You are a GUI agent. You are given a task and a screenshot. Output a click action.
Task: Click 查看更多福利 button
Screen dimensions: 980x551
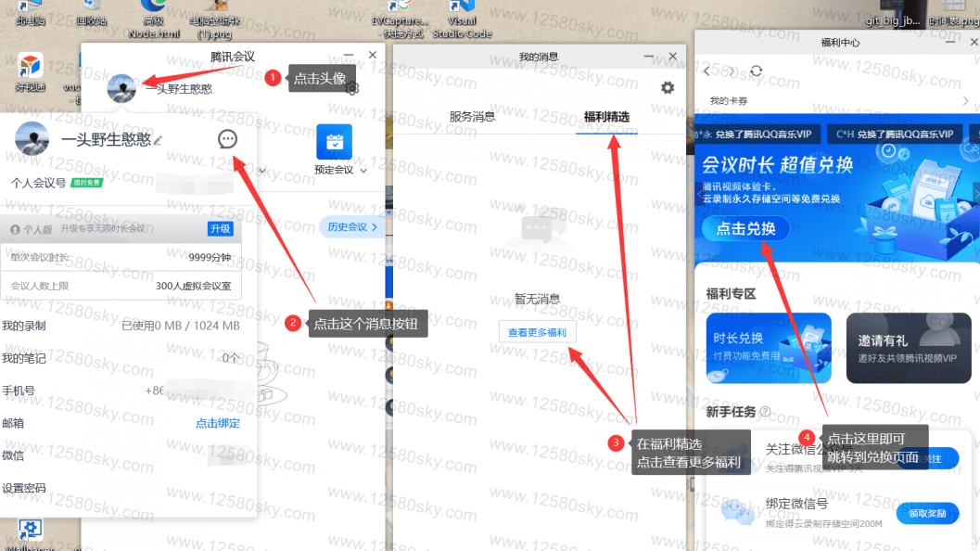tap(537, 332)
